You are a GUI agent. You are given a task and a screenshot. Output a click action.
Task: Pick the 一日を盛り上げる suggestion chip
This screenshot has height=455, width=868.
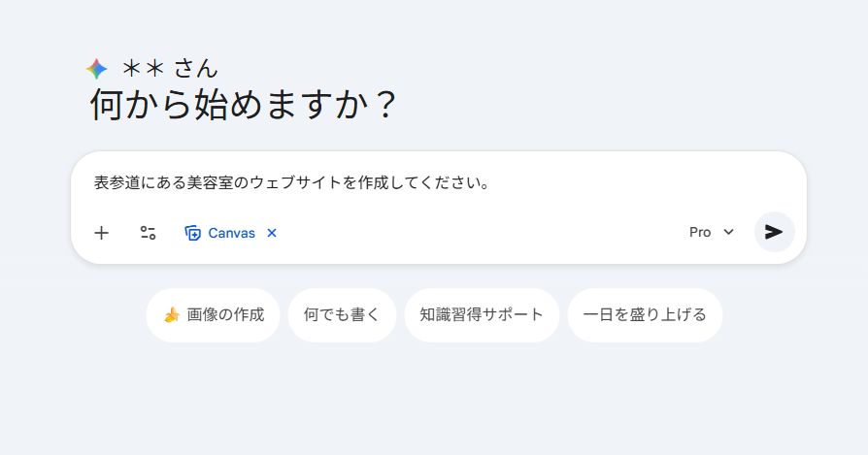point(645,315)
